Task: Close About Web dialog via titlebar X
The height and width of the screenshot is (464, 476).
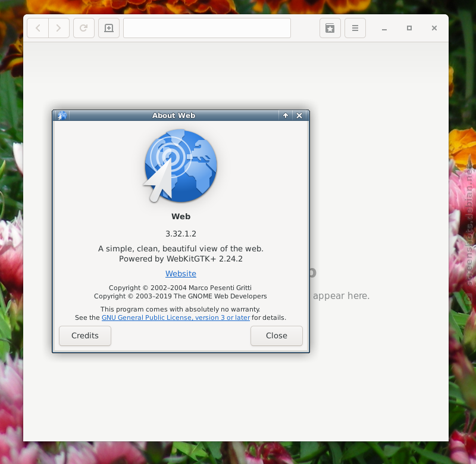Action: click(x=299, y=116)
